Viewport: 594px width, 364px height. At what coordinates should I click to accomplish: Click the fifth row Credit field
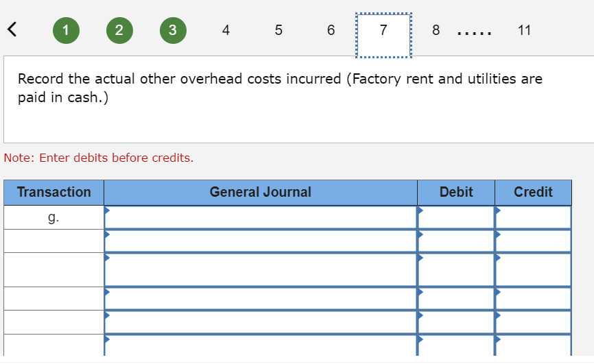coord(533,322)
